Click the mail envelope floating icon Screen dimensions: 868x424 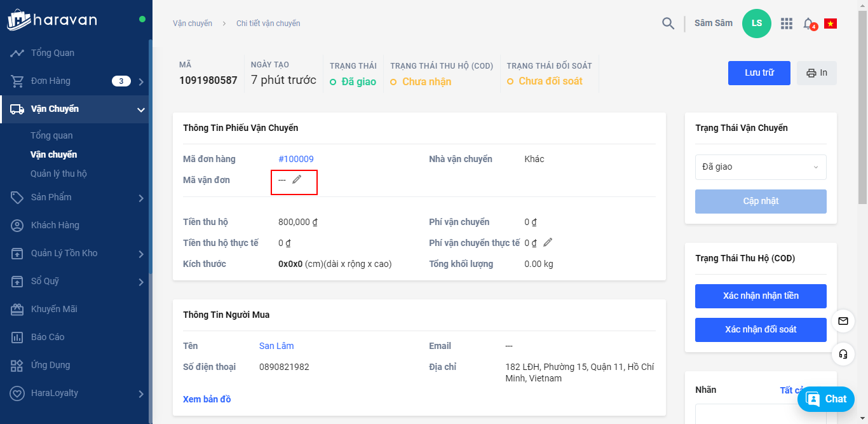843,321
